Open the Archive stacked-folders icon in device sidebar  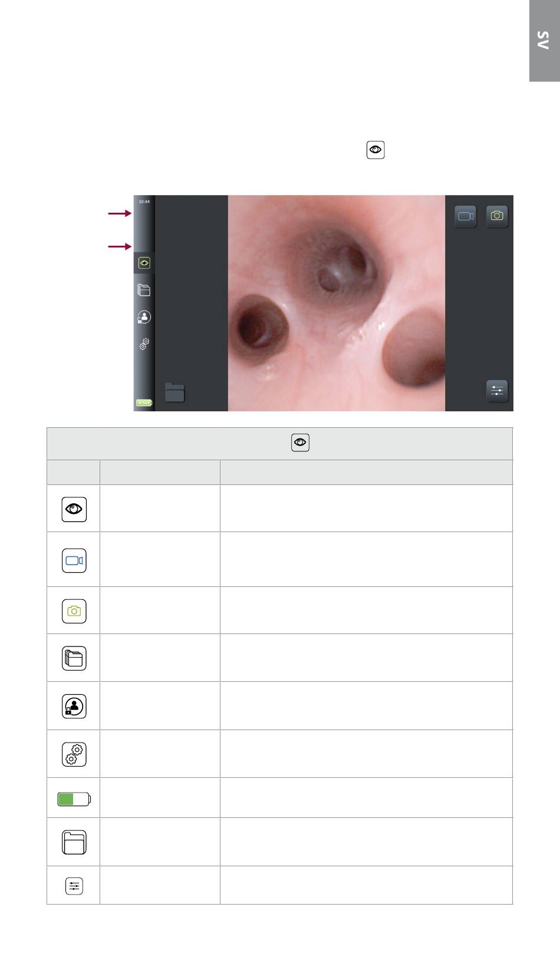tap(144, 290)
